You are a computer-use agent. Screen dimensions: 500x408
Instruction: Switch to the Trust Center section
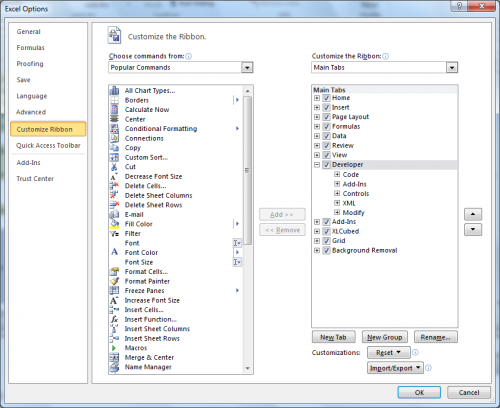(35, 179)
